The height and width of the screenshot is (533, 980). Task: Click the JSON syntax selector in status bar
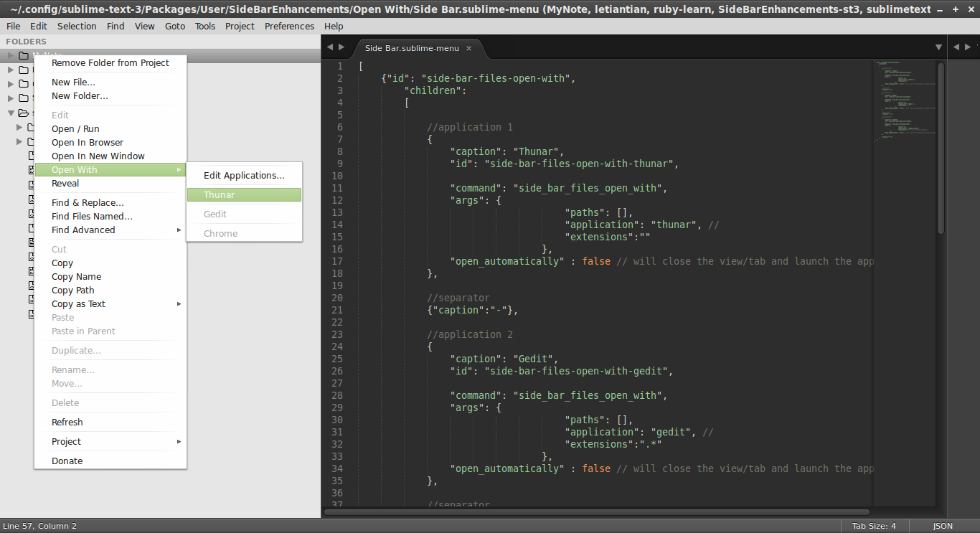943,526
